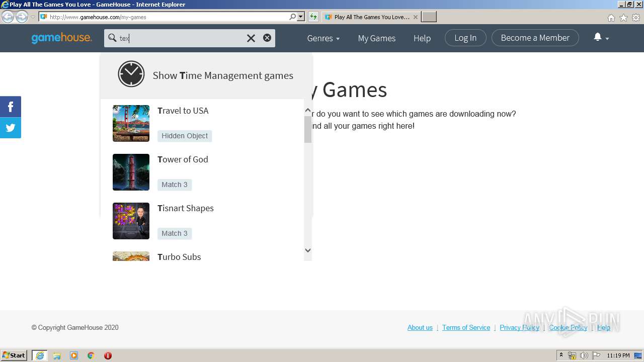The height and width of the screenshot is (362, 644).
Task: Open media player taskbar icon
Action: (x=74, y=355)
